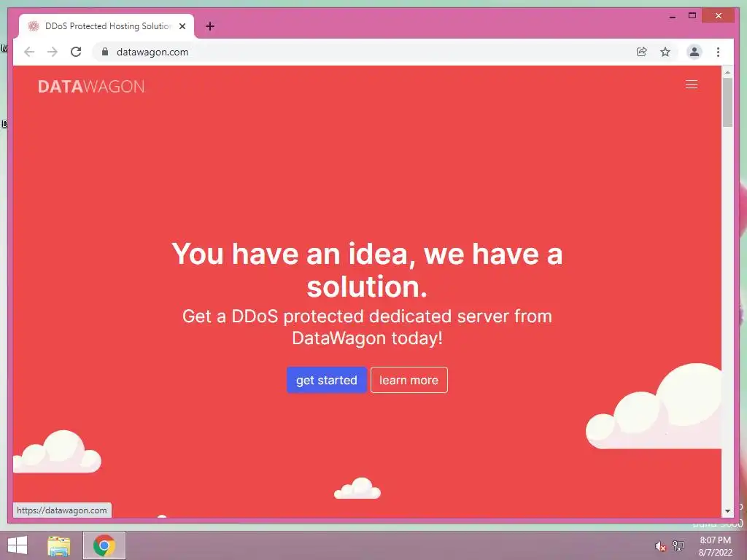Click the muted volume tray icon
This screenshot has width=747, height=560.
point(660,546)
